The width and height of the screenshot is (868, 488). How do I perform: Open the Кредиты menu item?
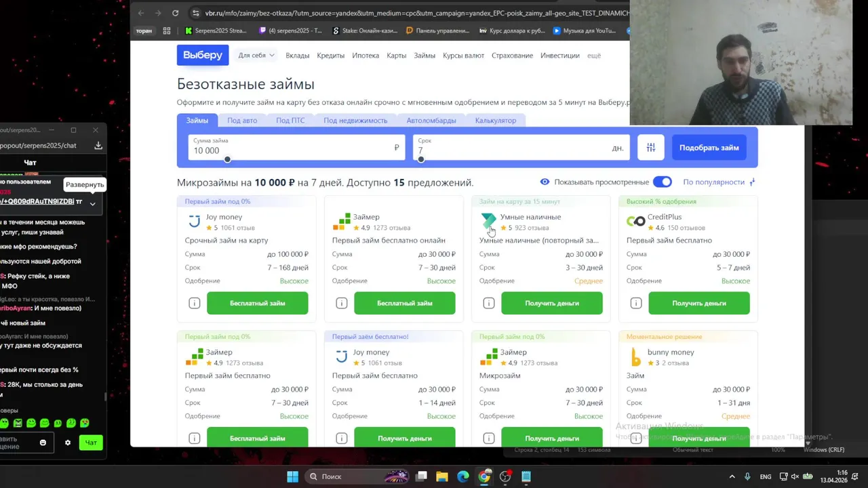point(330,56)
